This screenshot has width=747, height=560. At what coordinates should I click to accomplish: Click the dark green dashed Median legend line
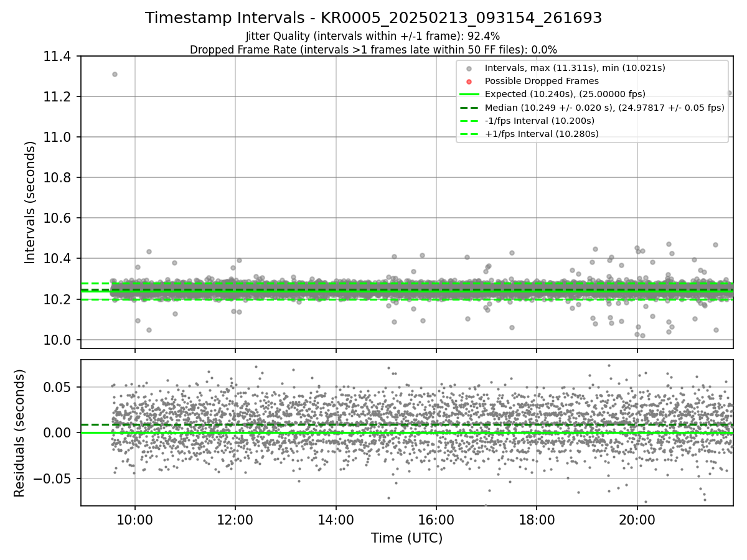point(469,107)
